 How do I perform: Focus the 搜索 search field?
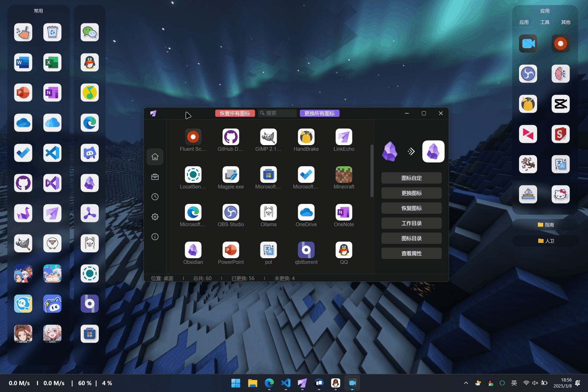coord(277,113)
